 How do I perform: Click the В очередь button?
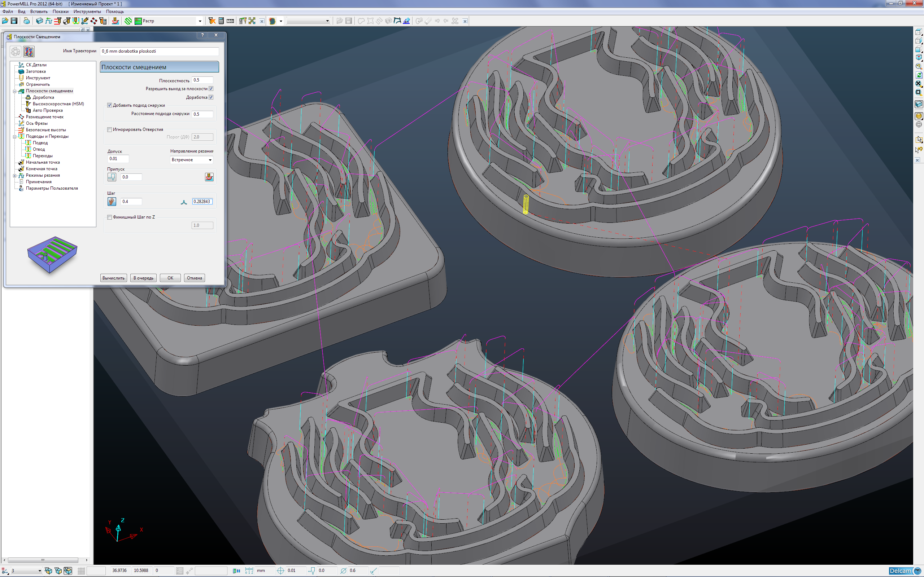(143, 278)
